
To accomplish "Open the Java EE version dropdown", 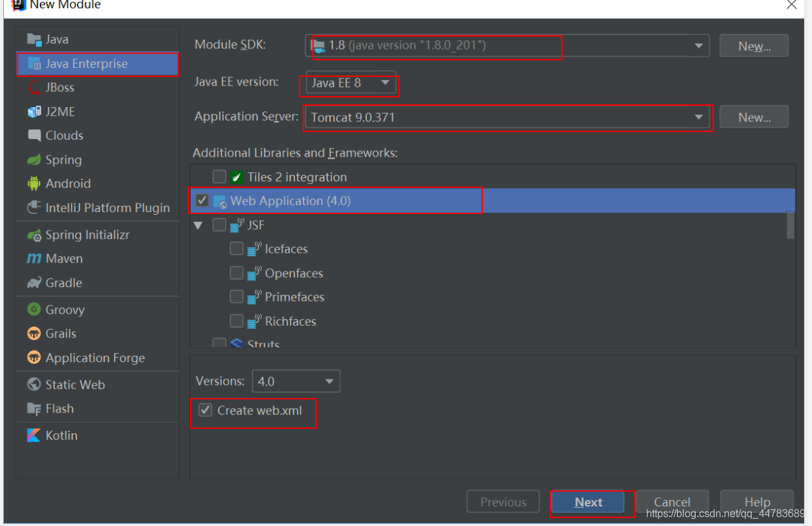I will [351, 83].
